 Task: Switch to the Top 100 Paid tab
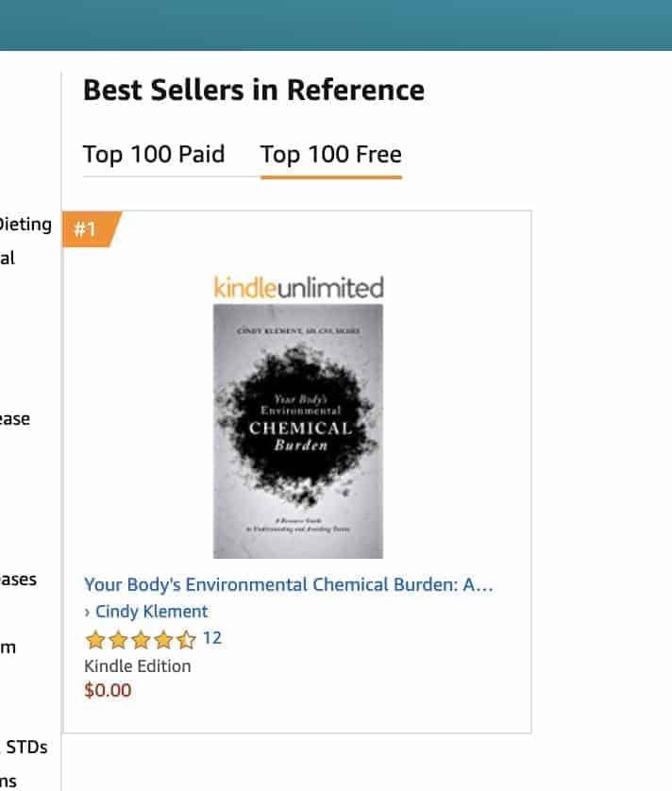pos(154,155)
